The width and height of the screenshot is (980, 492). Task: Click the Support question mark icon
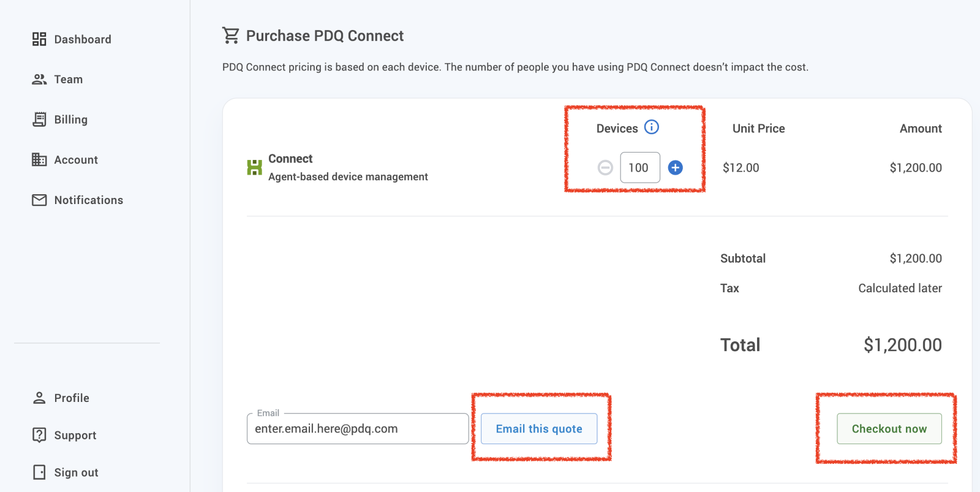click(39, 436)
